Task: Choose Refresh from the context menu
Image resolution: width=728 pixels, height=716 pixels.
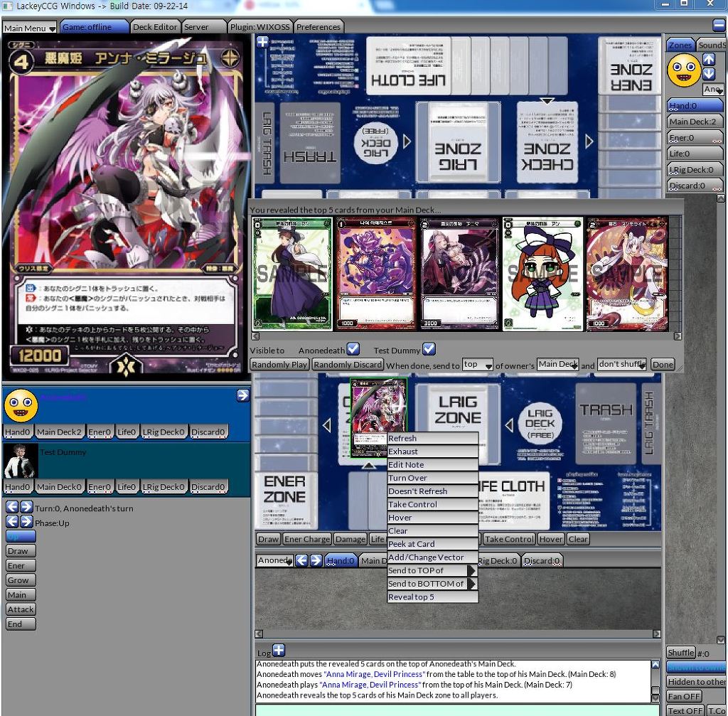Action: (432, 438)
